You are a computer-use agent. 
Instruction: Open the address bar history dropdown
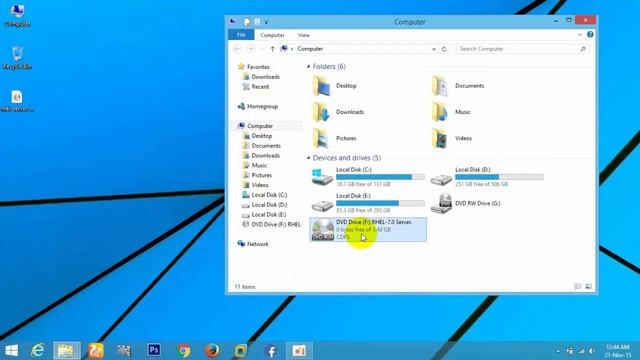pyautogui.click(x=434, y=49)
